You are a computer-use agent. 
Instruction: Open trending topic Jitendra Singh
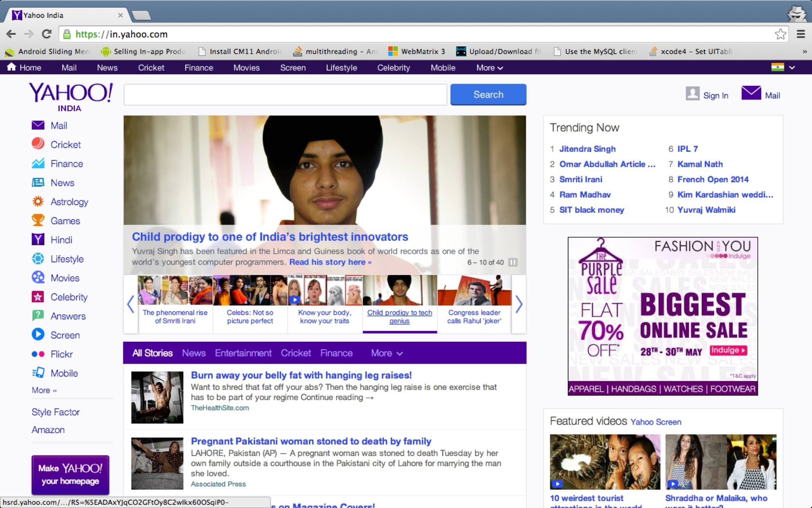click(x=587, y=149)
